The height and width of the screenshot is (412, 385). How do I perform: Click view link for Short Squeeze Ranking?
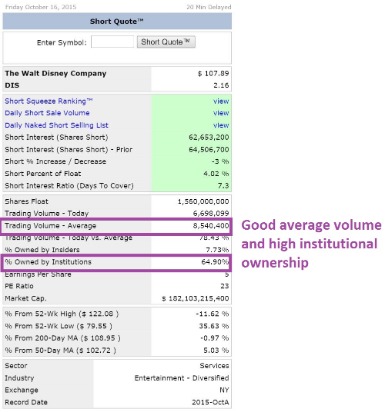(x=221, y=101)
